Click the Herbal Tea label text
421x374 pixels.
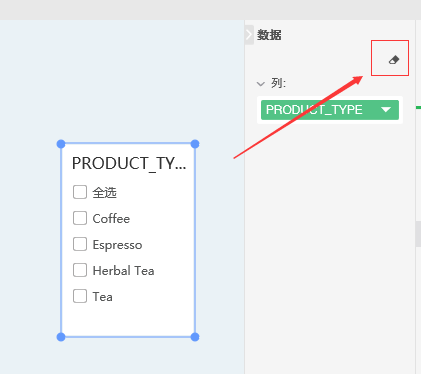123,271
